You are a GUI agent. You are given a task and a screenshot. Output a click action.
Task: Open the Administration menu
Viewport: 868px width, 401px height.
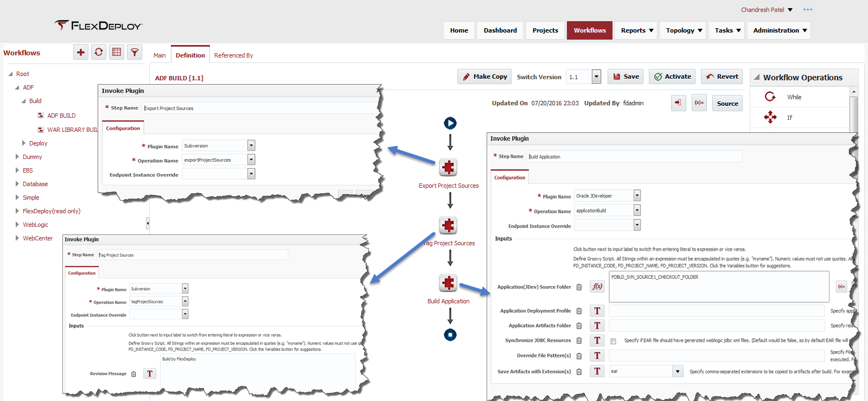pos(780,30)
